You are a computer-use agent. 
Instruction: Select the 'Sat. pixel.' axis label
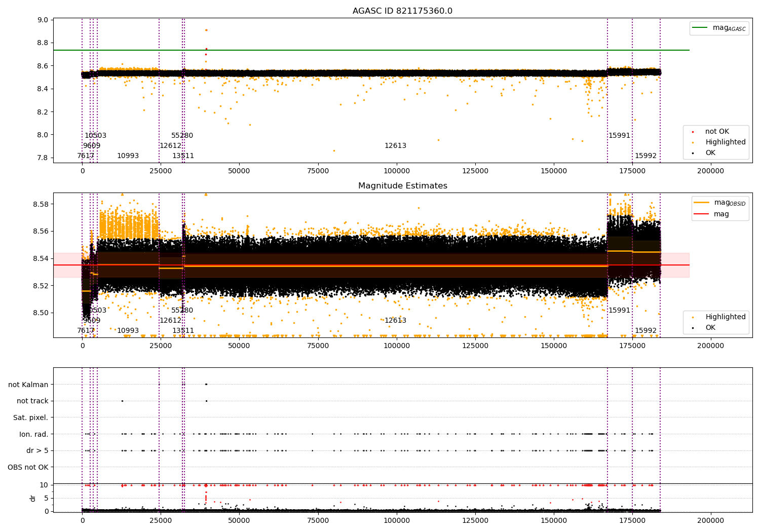click(x=30, y=417)
